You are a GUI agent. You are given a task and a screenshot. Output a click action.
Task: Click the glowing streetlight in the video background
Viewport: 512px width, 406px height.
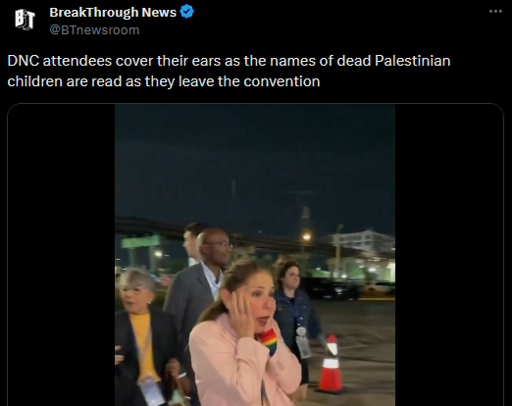[306, 237]
